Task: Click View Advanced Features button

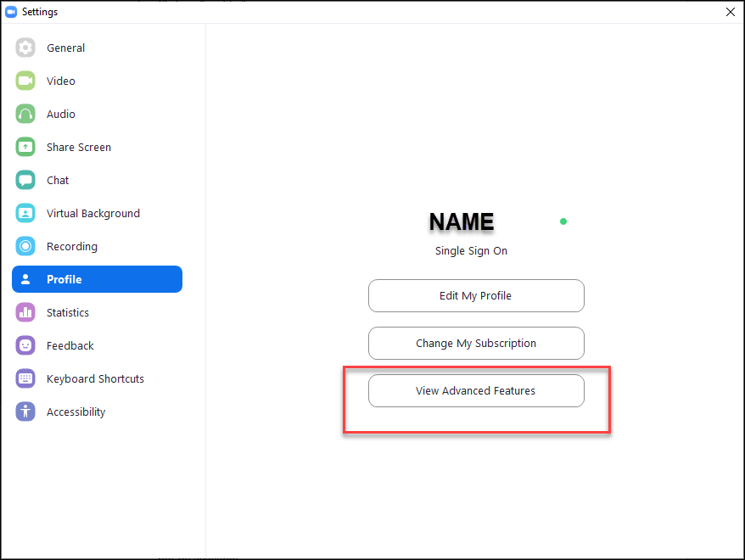Action: (x=476, y=390)
